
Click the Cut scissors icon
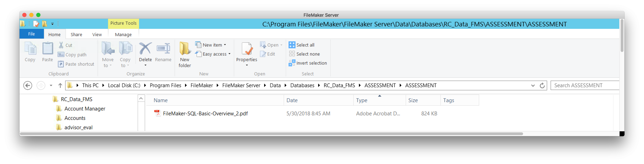click(61, 45)
